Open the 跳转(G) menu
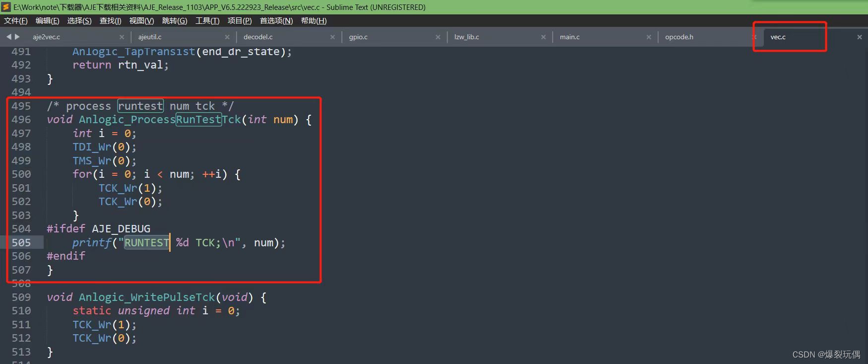Screen dimensions: 868x364 point(175,21)
